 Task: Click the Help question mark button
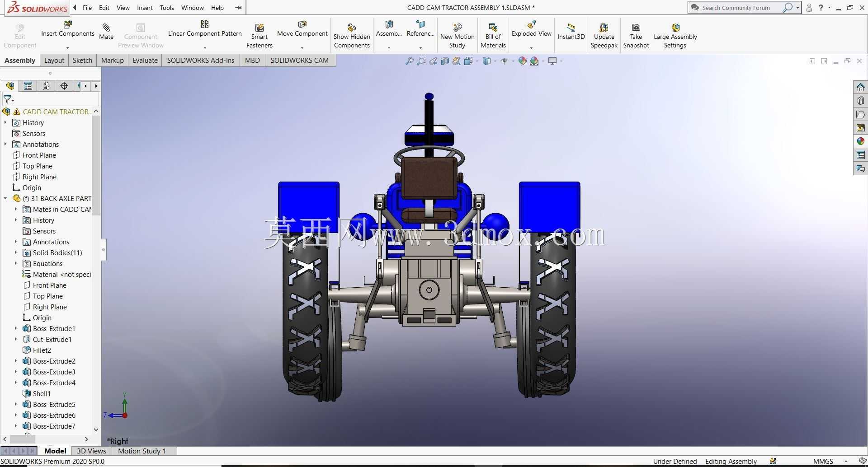coord(821,8)
